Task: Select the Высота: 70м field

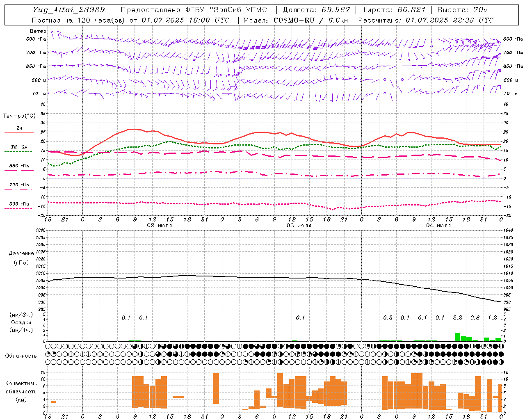Action: 463,10
